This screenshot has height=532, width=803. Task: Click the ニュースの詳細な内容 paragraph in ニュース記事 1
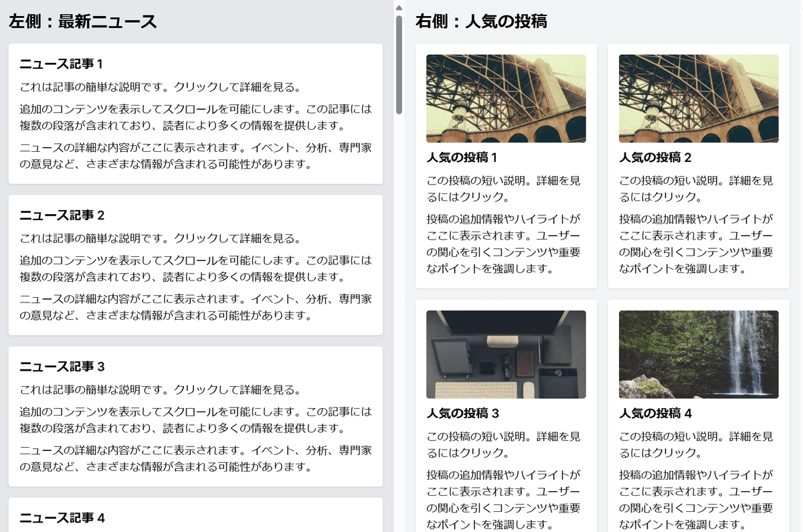click(x=195, y=156)
